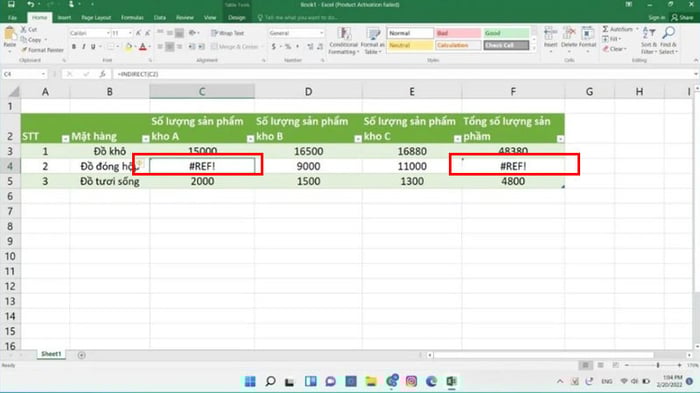Toggle Italic formatting
This screenshot has height=393, width=700.
83,46
